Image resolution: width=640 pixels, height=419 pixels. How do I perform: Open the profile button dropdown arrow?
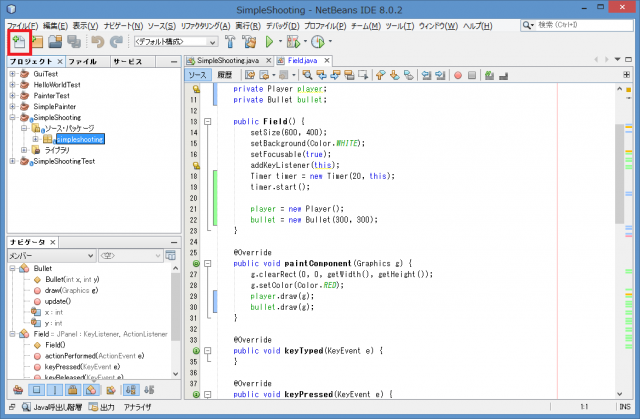click(330, 42)
